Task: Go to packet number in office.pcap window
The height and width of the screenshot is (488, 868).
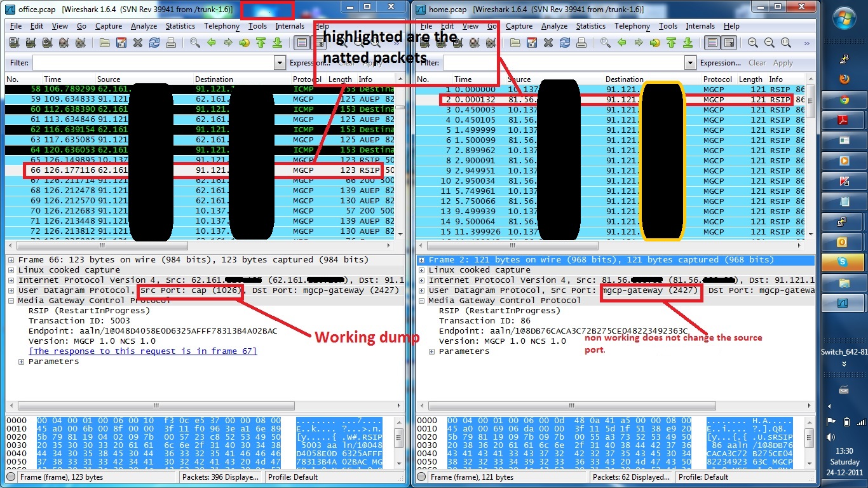Action: click(x=244, y=43)
